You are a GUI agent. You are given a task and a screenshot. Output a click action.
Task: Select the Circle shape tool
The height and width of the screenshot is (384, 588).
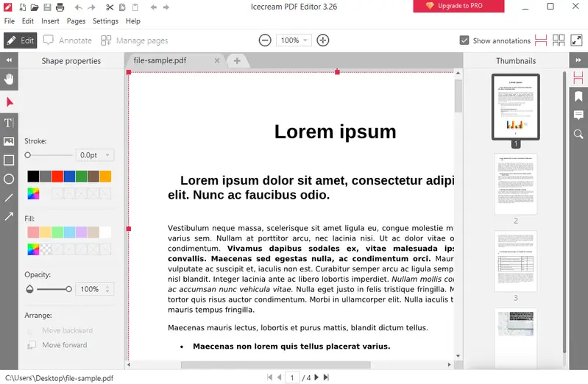pos(9,179)
